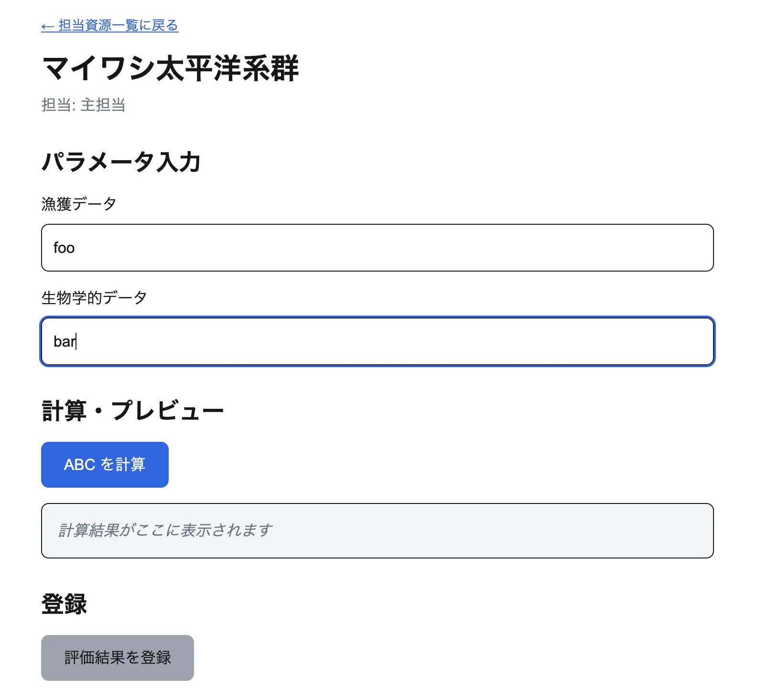
Task: Open the 担当資源一覧に戻る back link
Action: click(109, 26)
